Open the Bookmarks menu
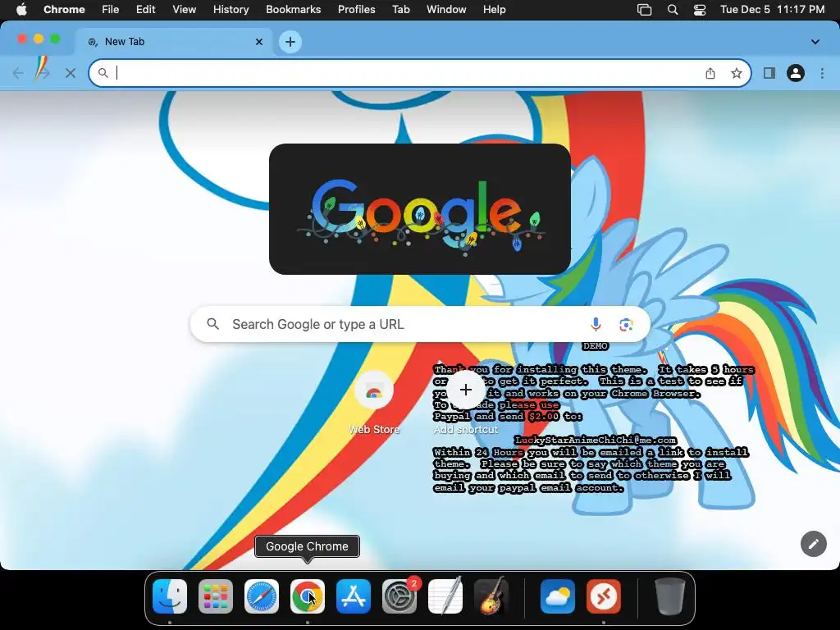 293,10
